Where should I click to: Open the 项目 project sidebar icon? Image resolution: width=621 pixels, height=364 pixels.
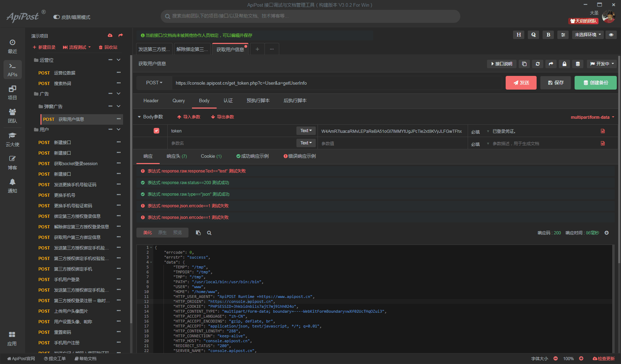[x=12, y=93]
